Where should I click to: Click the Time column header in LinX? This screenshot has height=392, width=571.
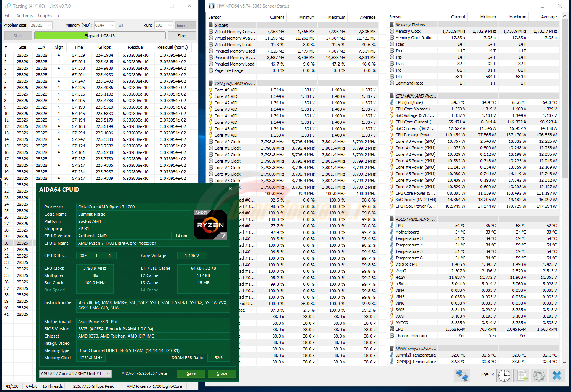[79, 47]
